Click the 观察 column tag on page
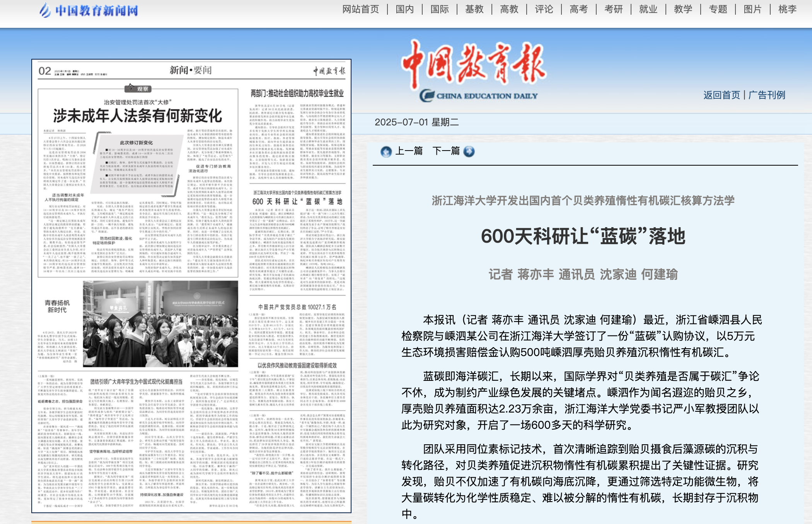This screenshot has width=812, height=524. click(138, 89)
